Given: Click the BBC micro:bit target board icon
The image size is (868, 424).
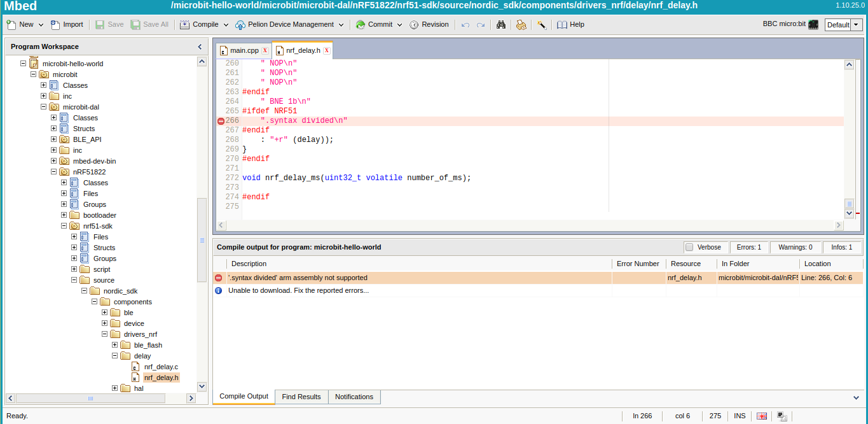Looking at the screenshot, I should click(x=813, y=25).
